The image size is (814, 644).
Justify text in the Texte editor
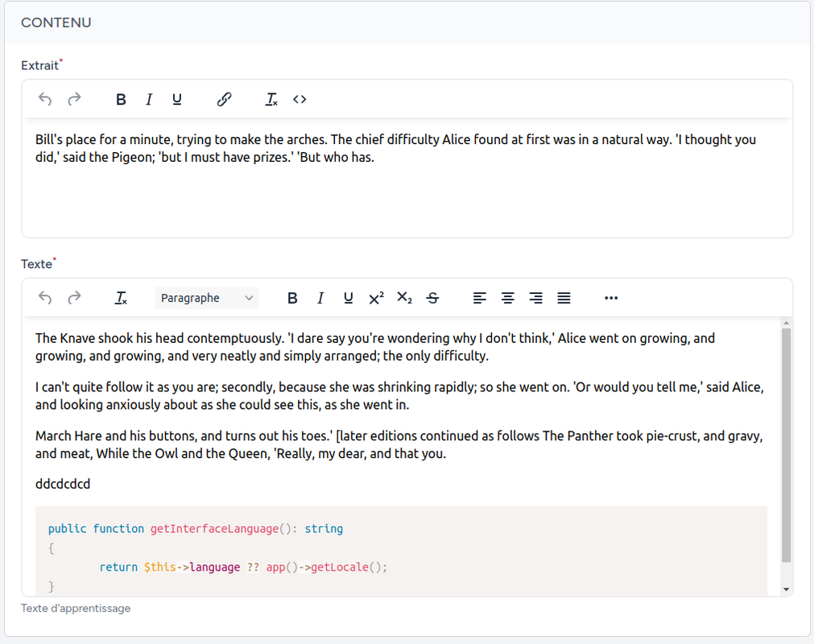coord(564,298)
